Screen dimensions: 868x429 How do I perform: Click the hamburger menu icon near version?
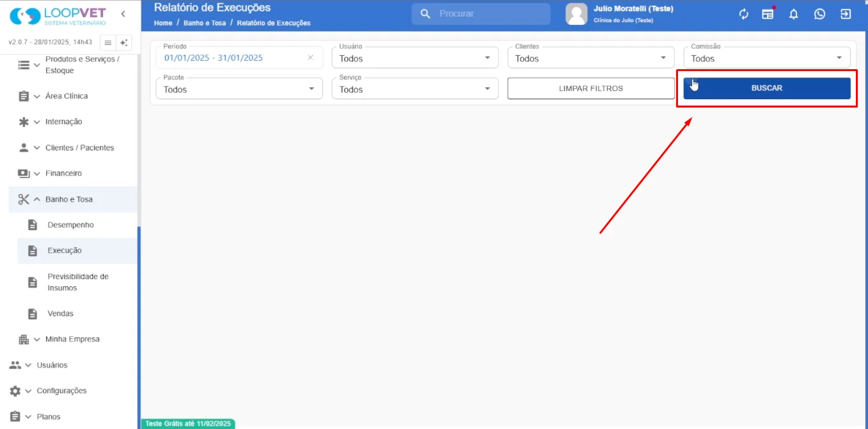click(x=108, y=43)
